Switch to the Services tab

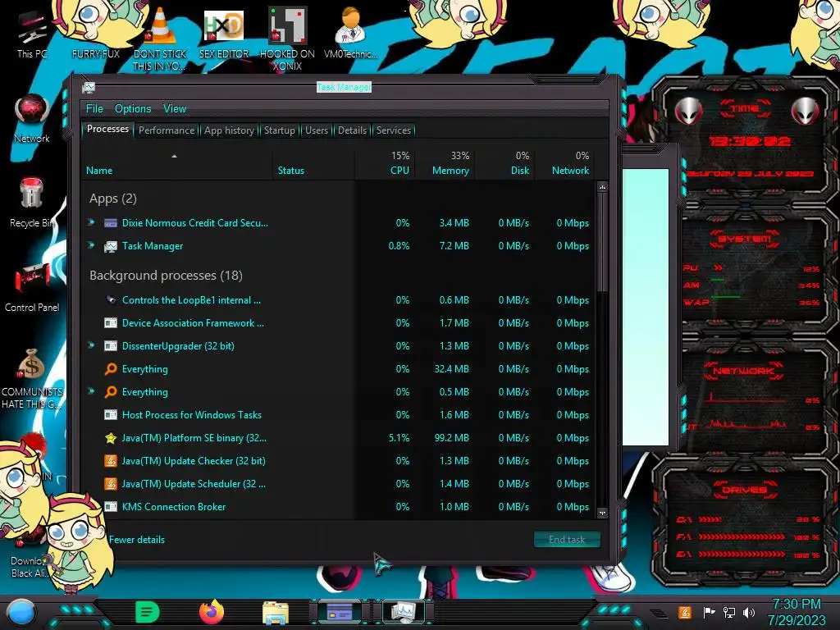click(x=394, y=130)
